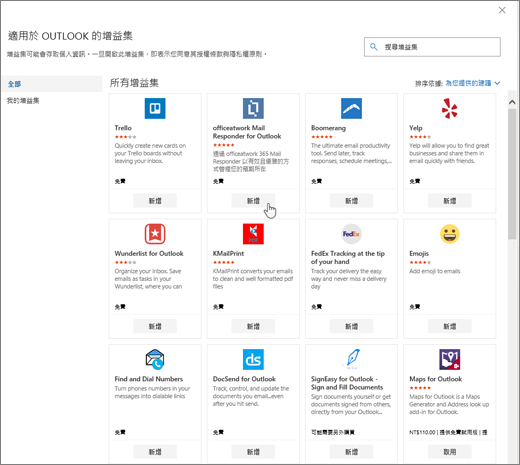Open the Wunderlist for Outlook icon
Screen dimensions: 520x465
click(x=155, y=234)
